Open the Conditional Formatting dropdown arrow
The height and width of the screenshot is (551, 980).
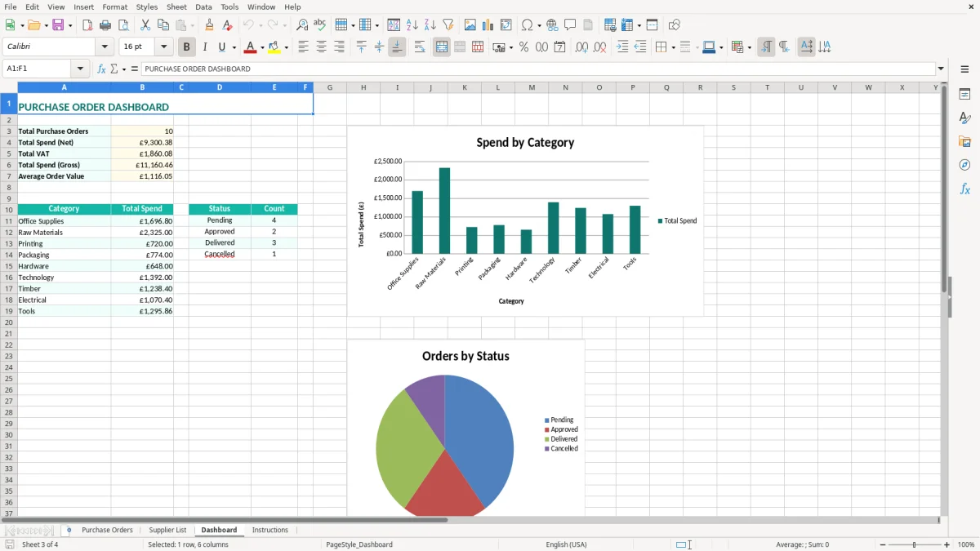[749, 47]
